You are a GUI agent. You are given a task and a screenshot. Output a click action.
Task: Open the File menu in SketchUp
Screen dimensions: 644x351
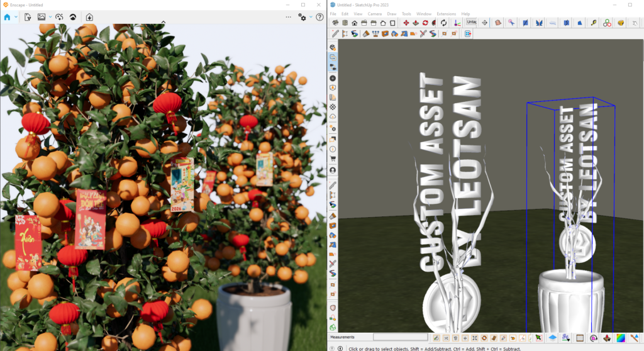click(333, 14)
